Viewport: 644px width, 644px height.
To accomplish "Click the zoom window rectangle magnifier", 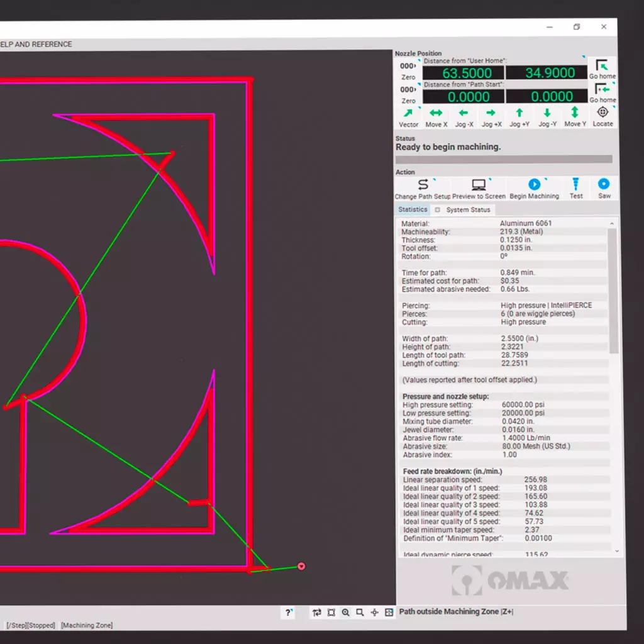I will click(360, 612).
